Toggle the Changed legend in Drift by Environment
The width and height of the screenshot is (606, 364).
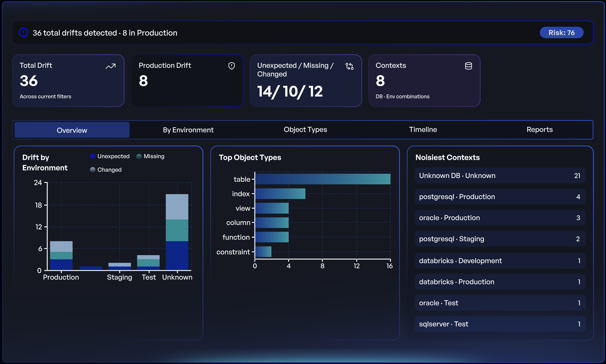pos(106,170)
